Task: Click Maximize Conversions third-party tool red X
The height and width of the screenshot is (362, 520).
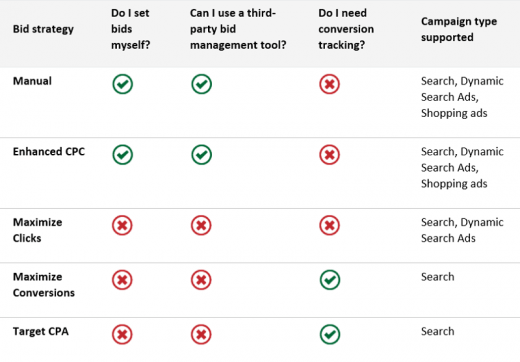Action: coord(201,280)
